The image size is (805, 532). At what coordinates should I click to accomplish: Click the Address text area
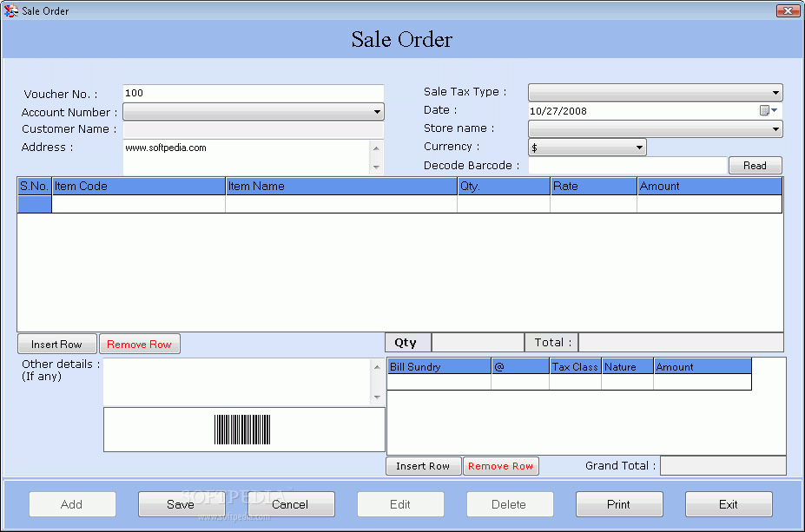coord(247,157)
